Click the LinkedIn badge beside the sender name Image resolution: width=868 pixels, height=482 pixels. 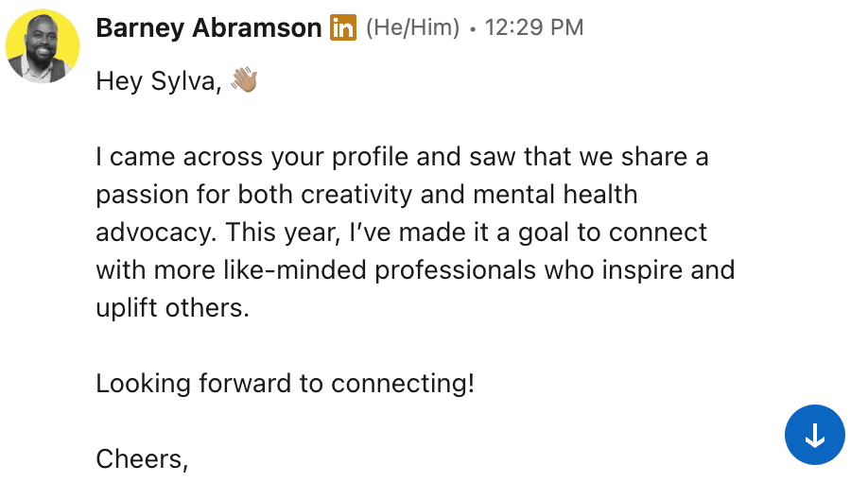pyautogui.click(x=343, y=28)
